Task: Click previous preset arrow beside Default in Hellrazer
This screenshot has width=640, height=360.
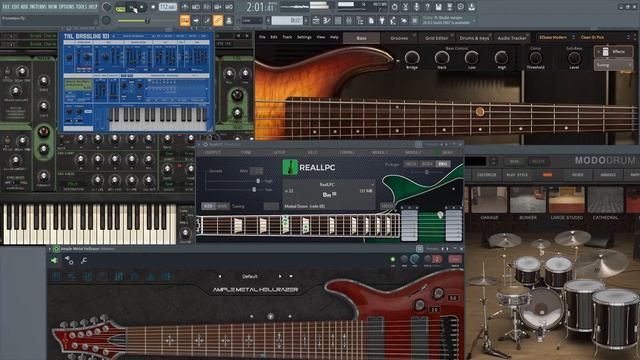Action: click(x=220, y=276)
